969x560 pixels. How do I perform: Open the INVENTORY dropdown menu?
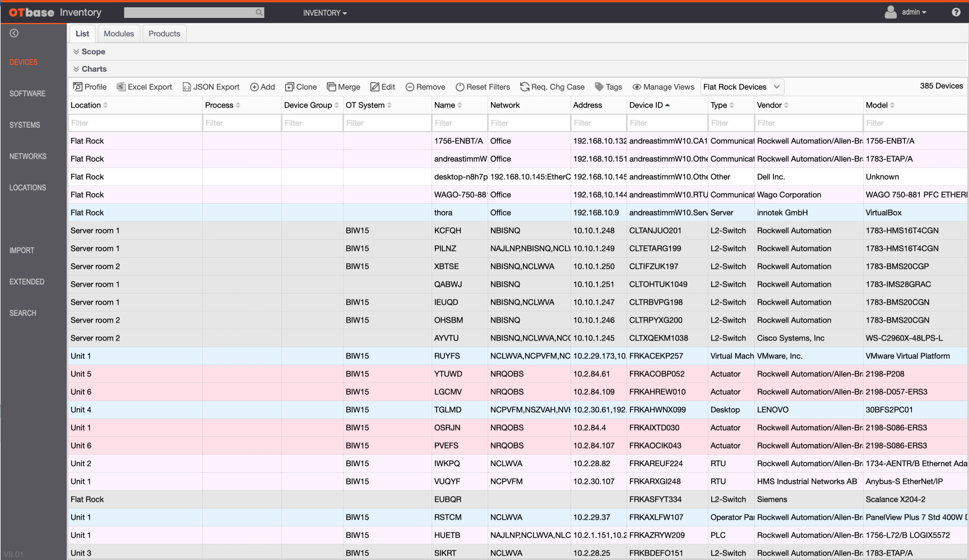(x=325, y=13)
